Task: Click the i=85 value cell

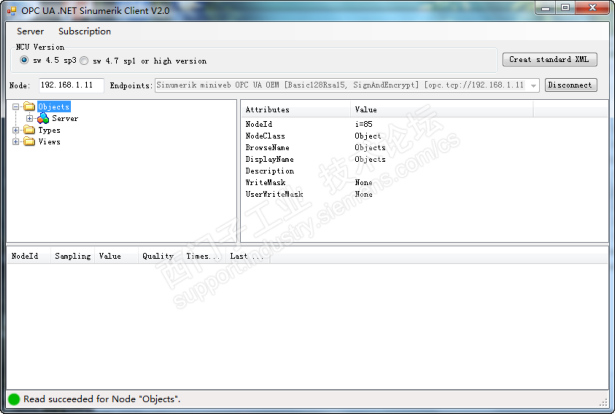Action: pyautogui.click(x=364, y=124)
